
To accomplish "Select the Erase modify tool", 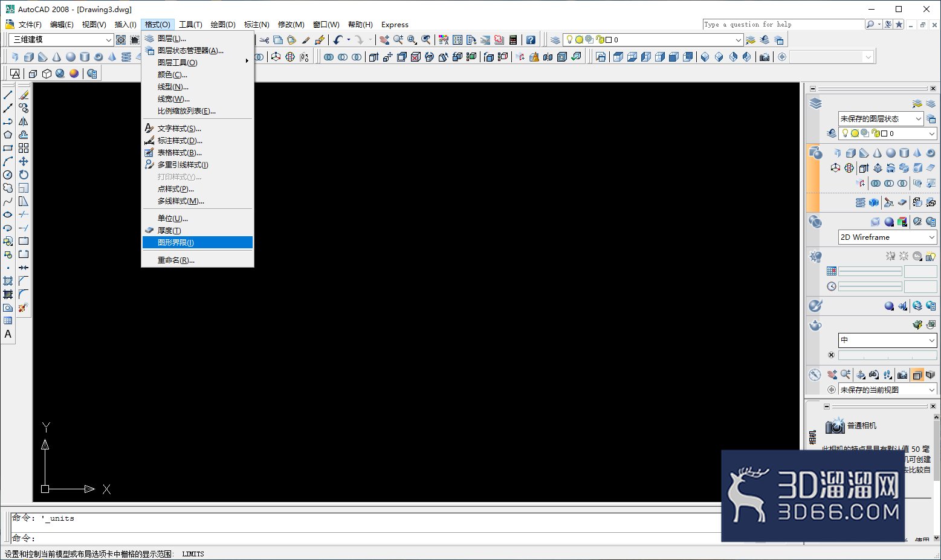I will pyautogui.click(x=24, y=95).
